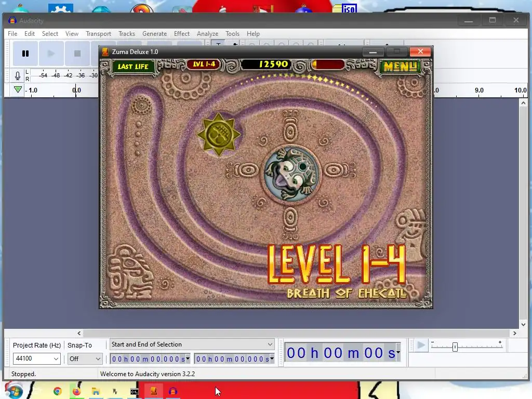Open File Explorer from the taskbar

(96, 392)
